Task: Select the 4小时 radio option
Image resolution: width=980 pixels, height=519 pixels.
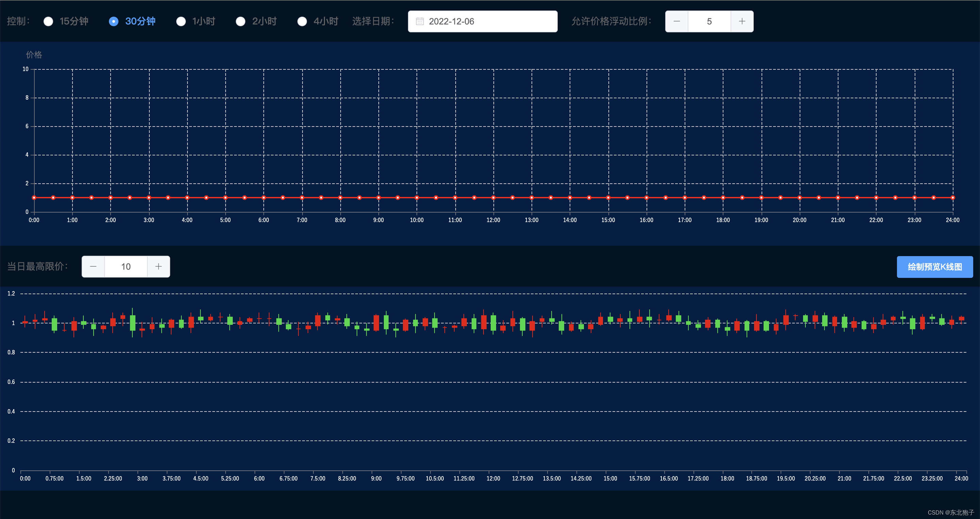Action: tap(318, 21)
